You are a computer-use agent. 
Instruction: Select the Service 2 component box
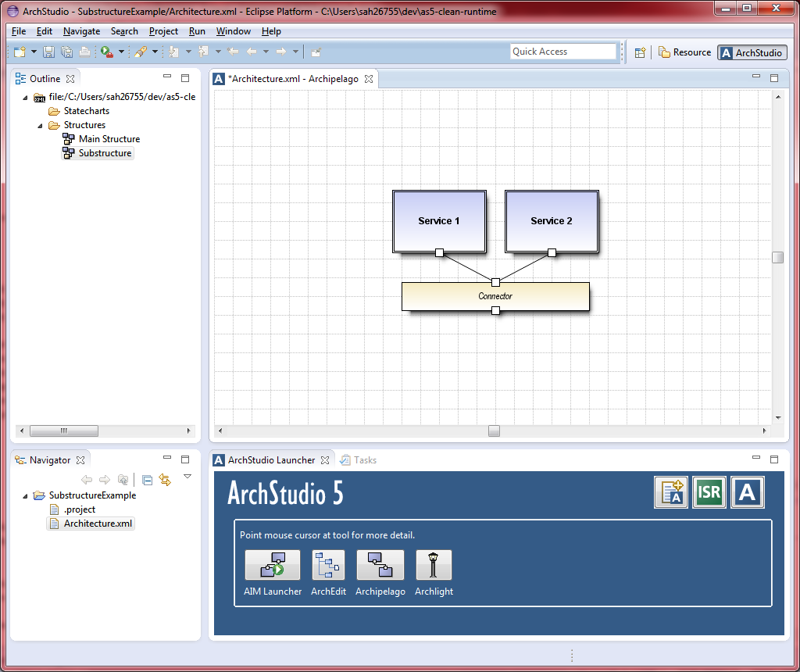click(552, 221)
